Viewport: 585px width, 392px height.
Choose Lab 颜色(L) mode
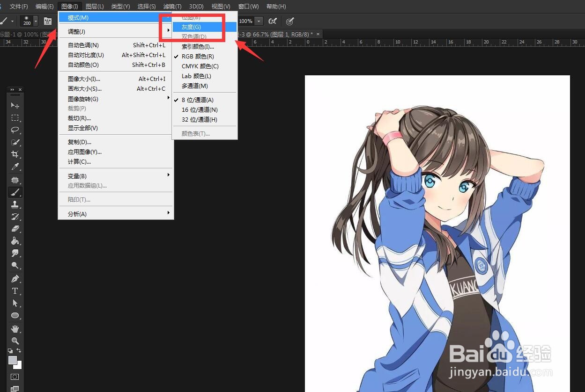click(x=205, y=76)
